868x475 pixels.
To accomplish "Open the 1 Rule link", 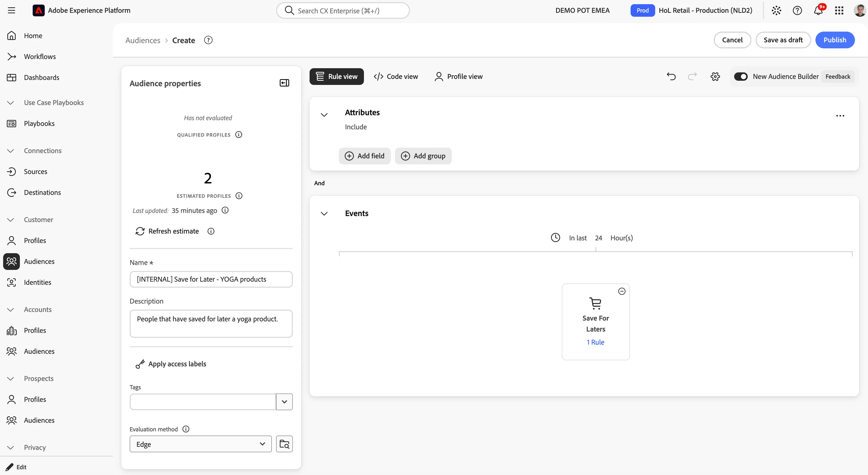I will (x=595, y=342).
